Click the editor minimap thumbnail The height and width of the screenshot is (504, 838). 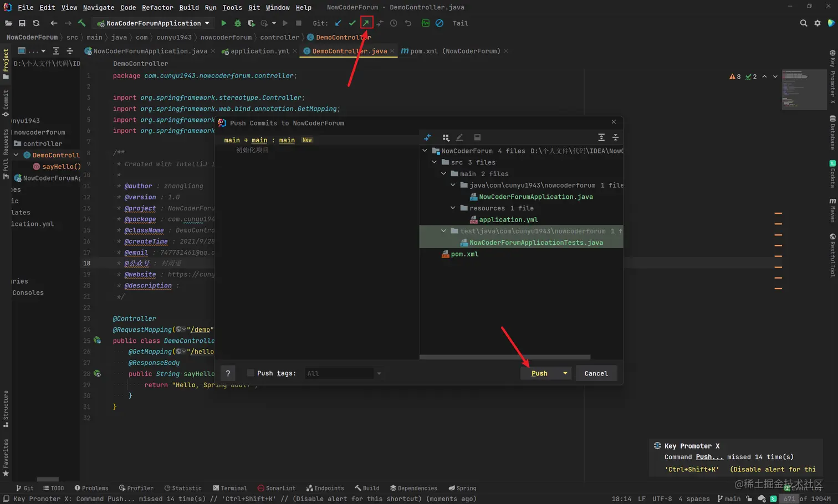pos(804,90)
